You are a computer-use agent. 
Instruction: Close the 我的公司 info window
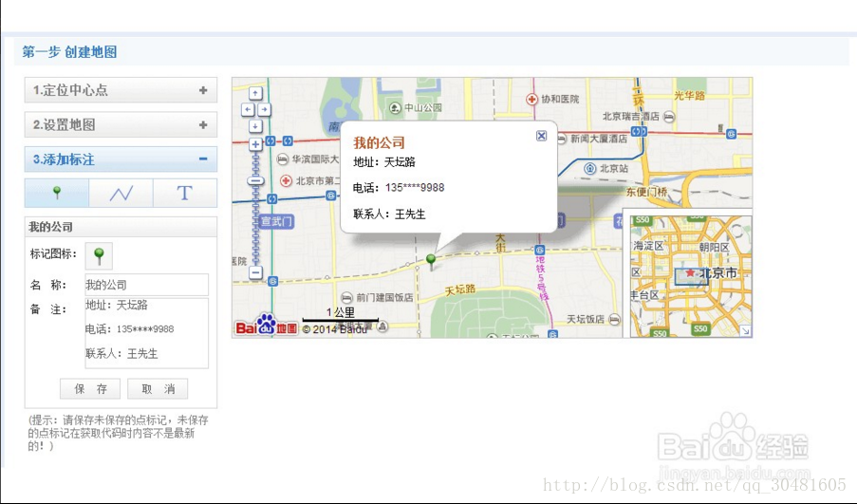541,136
